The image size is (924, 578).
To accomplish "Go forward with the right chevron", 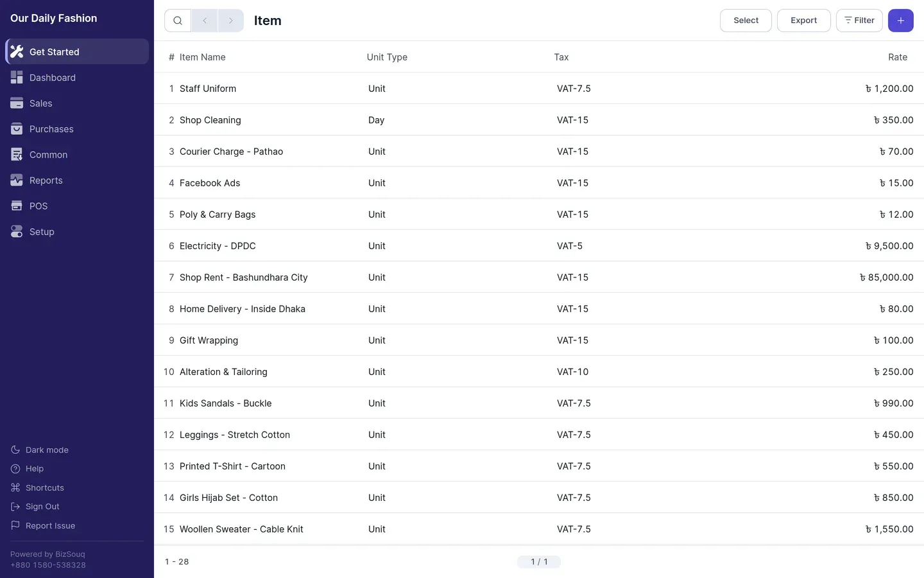I will pyautogui.click(x=231, y=21).
